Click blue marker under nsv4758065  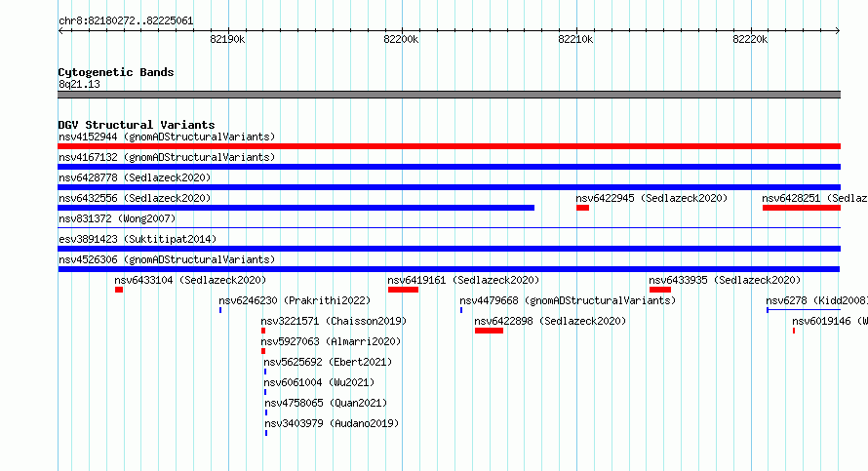tap(266, 412)
